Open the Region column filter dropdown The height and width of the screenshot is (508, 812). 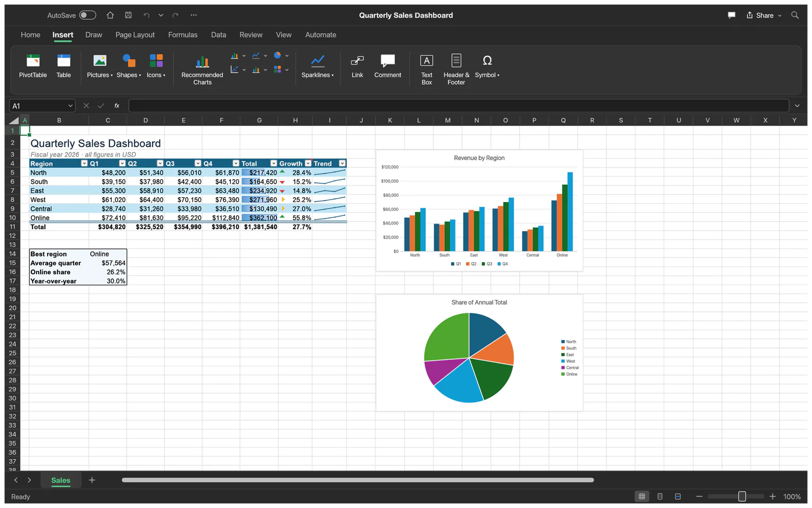click(84, 164)
